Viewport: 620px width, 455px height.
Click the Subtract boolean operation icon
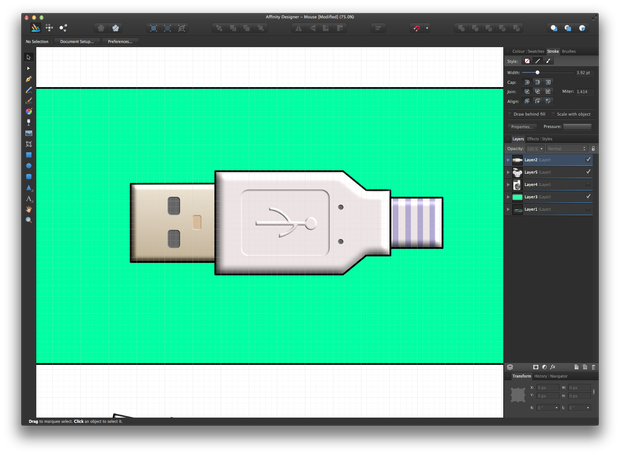[474, 28]
